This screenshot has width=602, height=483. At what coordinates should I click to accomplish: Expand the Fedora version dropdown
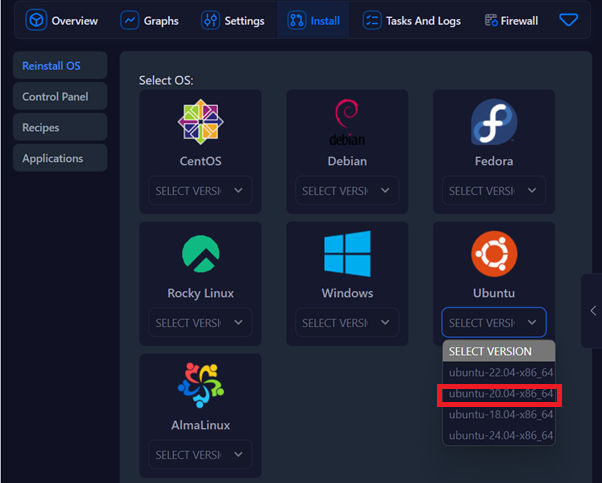[494, 190]
